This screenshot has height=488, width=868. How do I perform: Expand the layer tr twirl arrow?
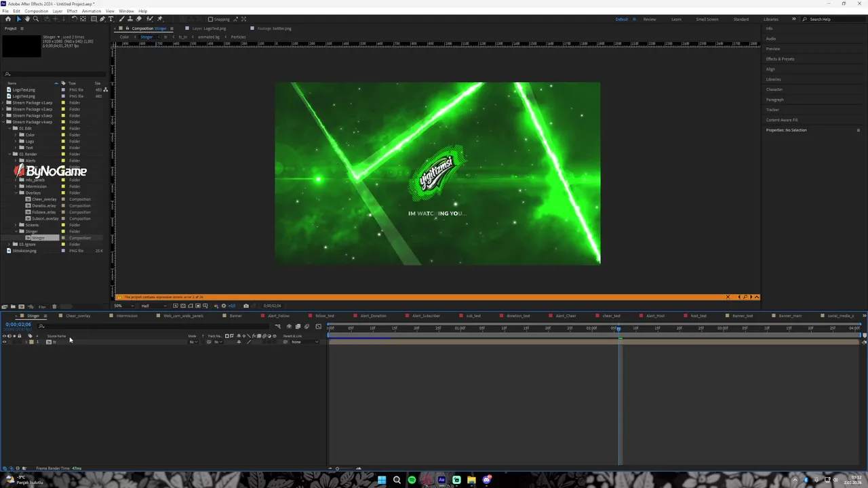tap(26, 342)
